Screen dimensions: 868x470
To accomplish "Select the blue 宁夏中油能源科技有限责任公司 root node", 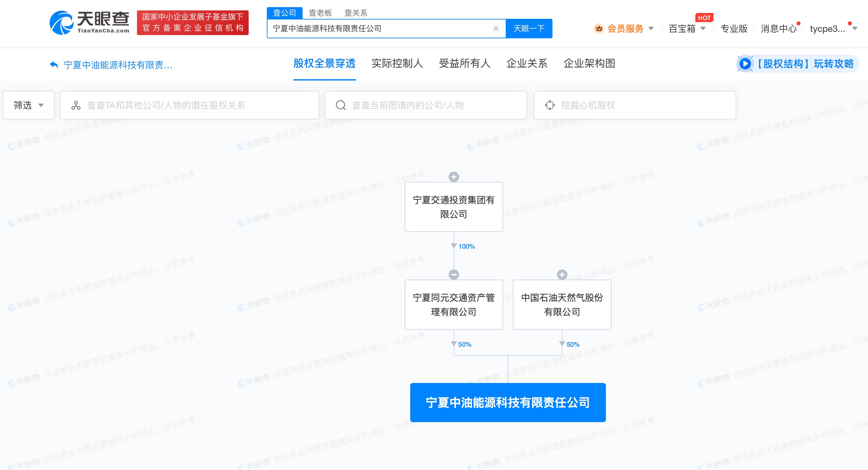I will 507,402.
